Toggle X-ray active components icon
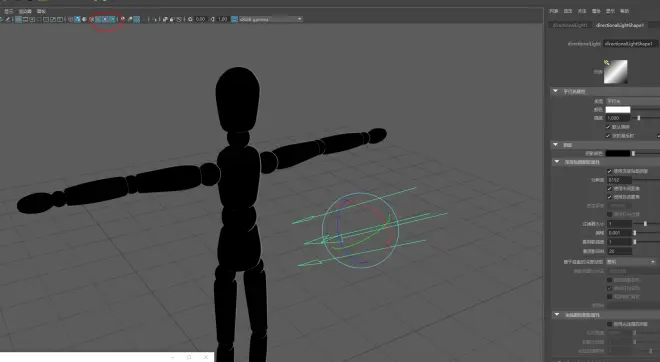Image resolution: width=660 pixels, height=362 pixels. (172, 19)
